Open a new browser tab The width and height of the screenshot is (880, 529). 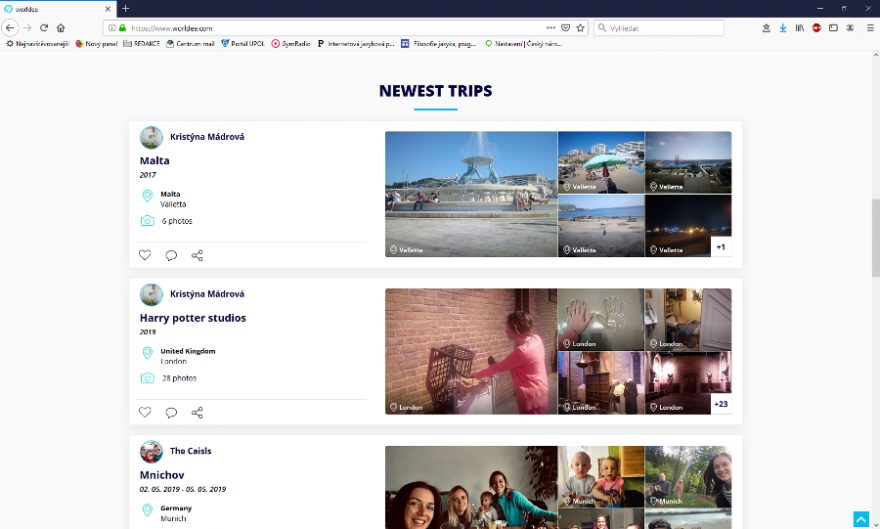point(125,8)
